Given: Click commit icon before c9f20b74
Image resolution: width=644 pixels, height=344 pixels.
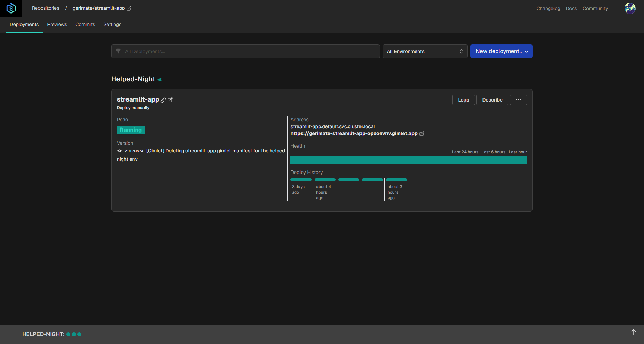Looking at the screenshot, I should (120, 151).
